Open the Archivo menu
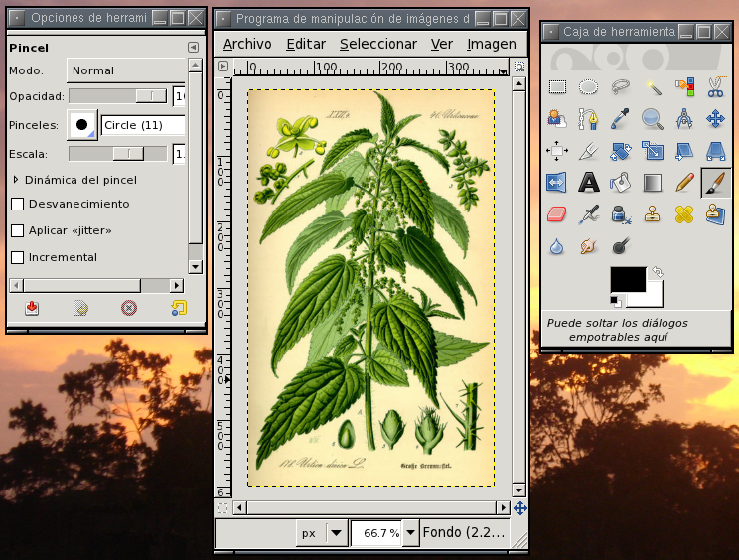Viewport: 739px width, 560px height. pyautogui.click(x=247, y=44)
